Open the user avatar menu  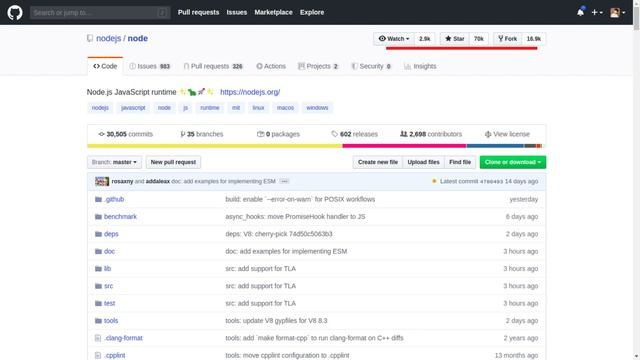(x=618, y=13)
